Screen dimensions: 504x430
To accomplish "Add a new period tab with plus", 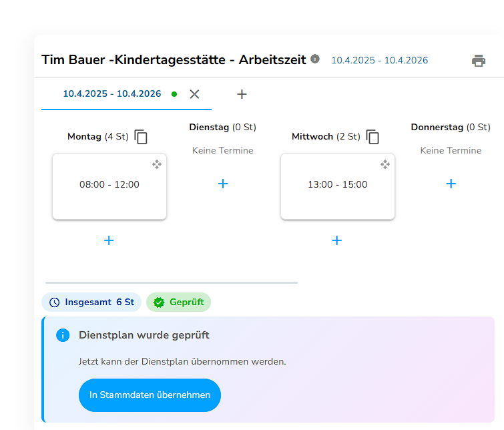I will click(242, 94).
